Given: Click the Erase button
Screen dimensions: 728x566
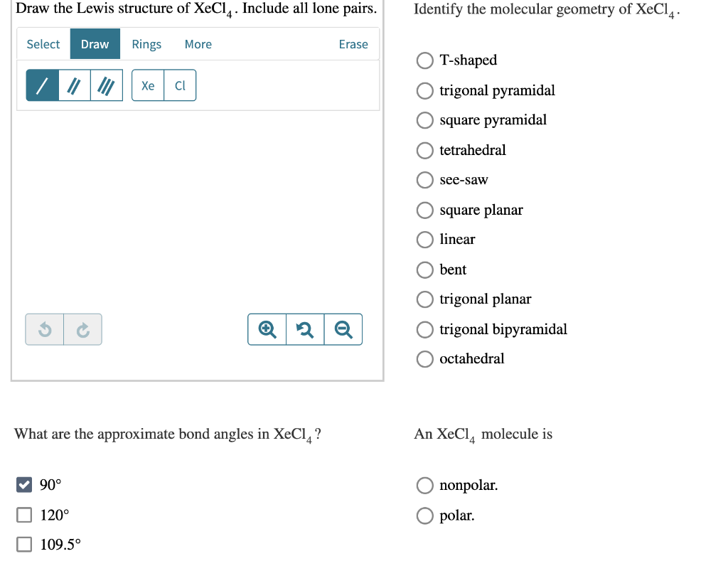Looking at the screenshot, I should click(x=353, y=44).
